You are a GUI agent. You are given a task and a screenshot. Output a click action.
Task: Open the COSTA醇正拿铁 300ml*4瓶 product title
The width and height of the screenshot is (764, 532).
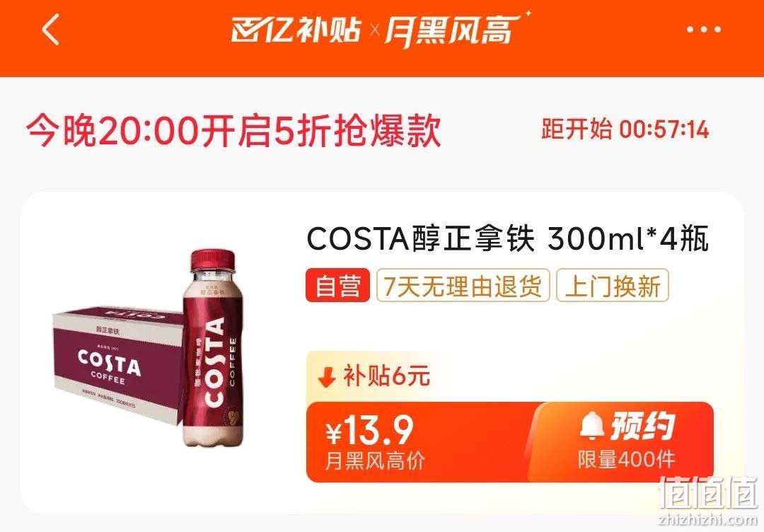[507, 238]
